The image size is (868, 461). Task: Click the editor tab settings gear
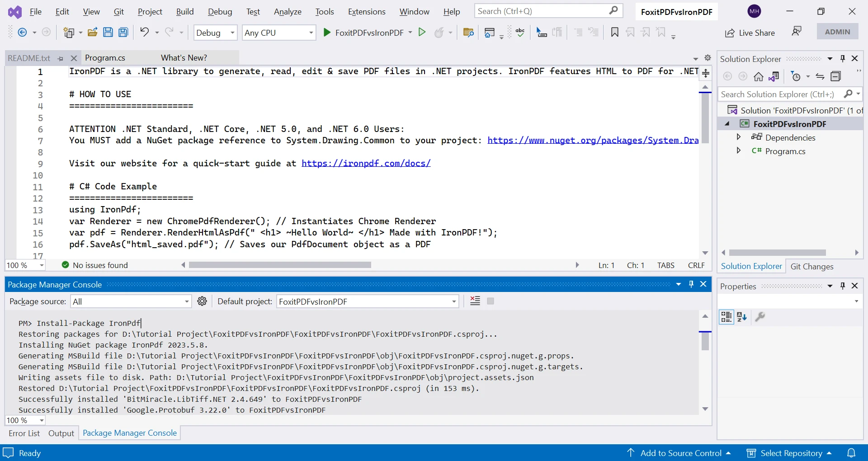(708, 58)
